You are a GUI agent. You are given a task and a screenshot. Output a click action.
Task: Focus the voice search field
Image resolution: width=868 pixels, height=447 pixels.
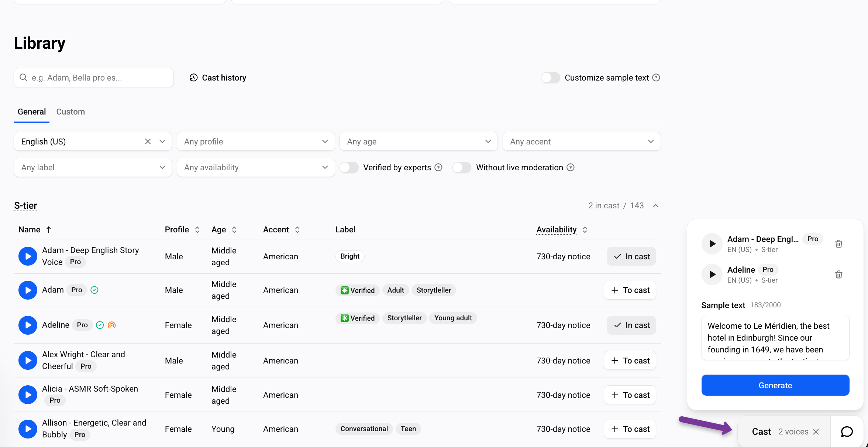point(94,78)
